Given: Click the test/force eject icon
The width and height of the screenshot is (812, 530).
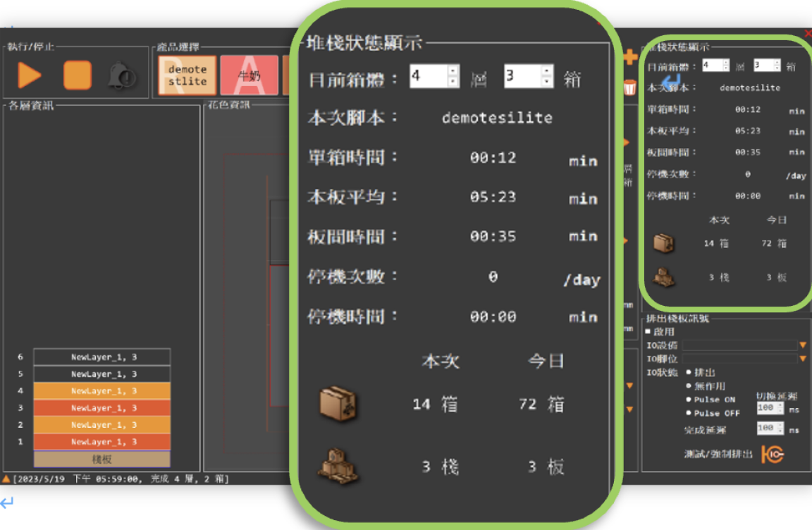Looking at the screenshot, I should (773, 454).
